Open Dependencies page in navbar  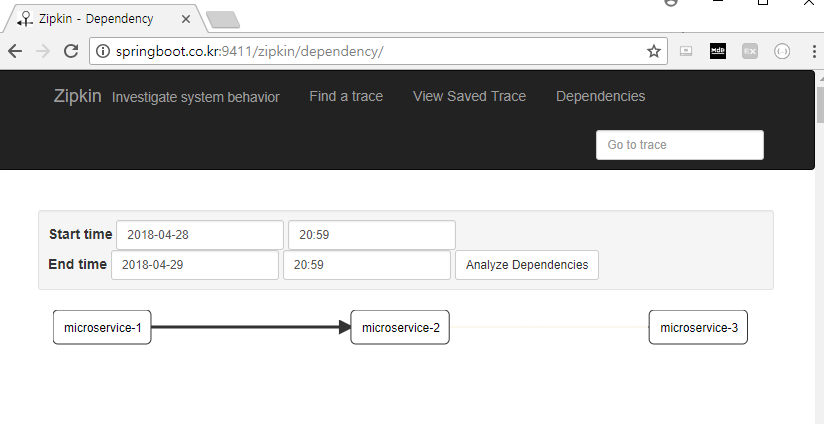coord(601,96)
